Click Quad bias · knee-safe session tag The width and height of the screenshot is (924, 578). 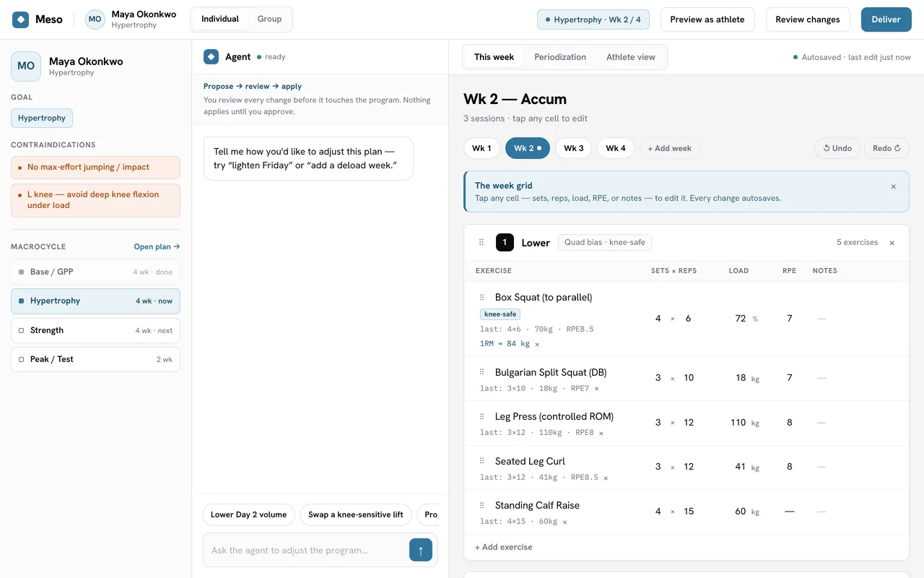click(605, 243)
